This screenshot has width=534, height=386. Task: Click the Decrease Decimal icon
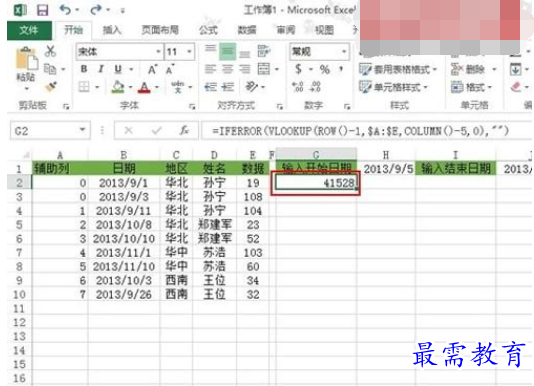(x=315, y=87)
